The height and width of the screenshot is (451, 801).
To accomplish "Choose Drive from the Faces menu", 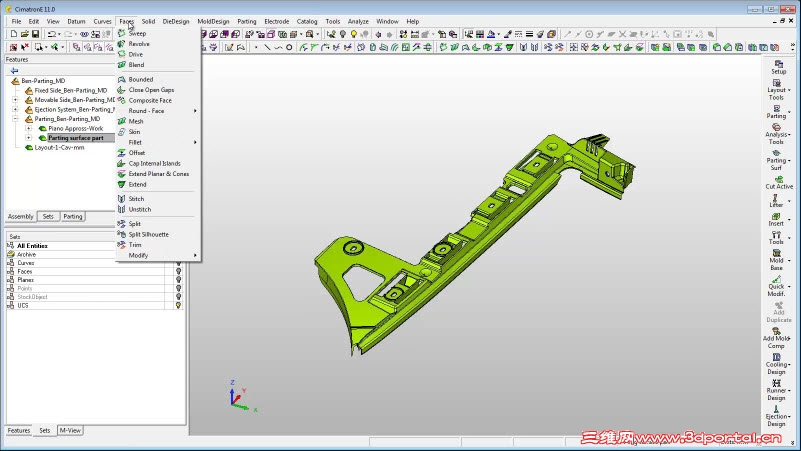I will [x=135, y=54].
